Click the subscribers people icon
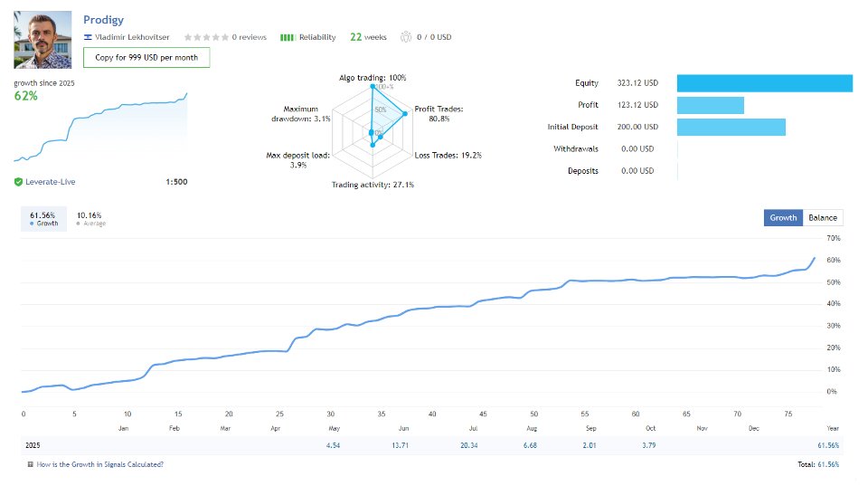The width and height of the screenshot is (868, 486). click(404, 37)
